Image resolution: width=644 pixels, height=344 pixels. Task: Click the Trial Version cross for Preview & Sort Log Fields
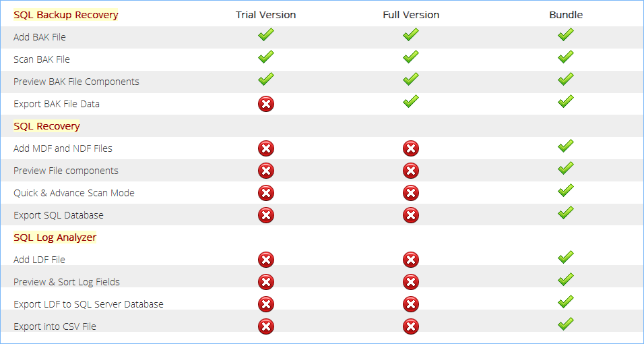(x=265, y=282)
